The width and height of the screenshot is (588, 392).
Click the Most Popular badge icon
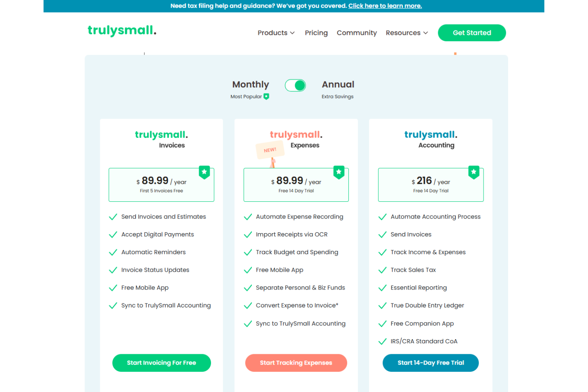pos(266,97)
